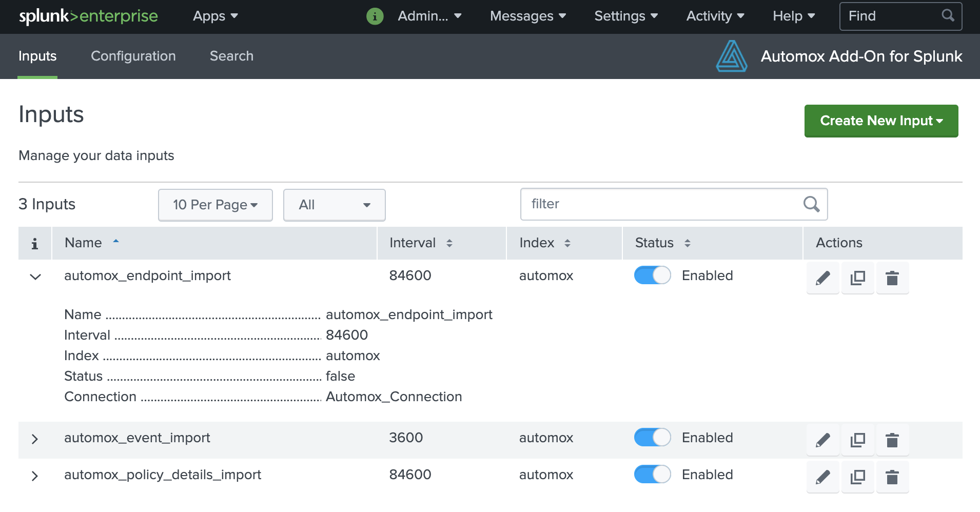Click the Status false detail value

(x=340, y=376)
